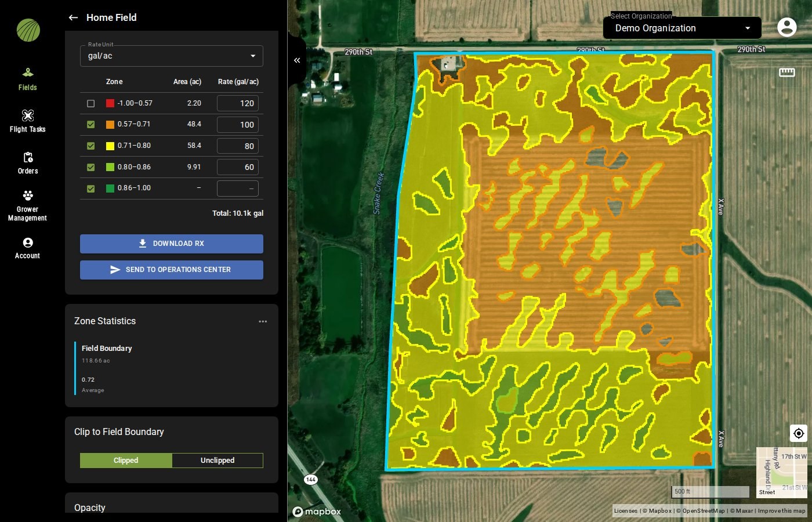
Task: Open the Rate Unit gal/ac dropdown
Action: pyautogui.click(x=172, y=56)
